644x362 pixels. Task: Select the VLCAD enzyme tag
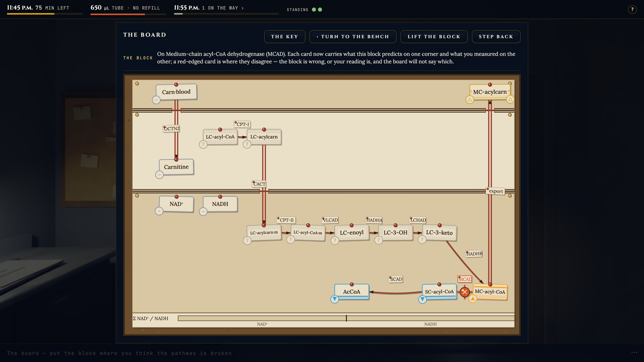[330, 220]
